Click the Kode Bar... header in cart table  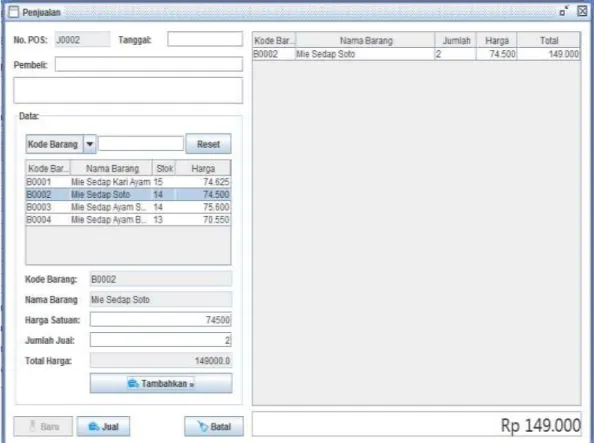(x=274, y=40)
